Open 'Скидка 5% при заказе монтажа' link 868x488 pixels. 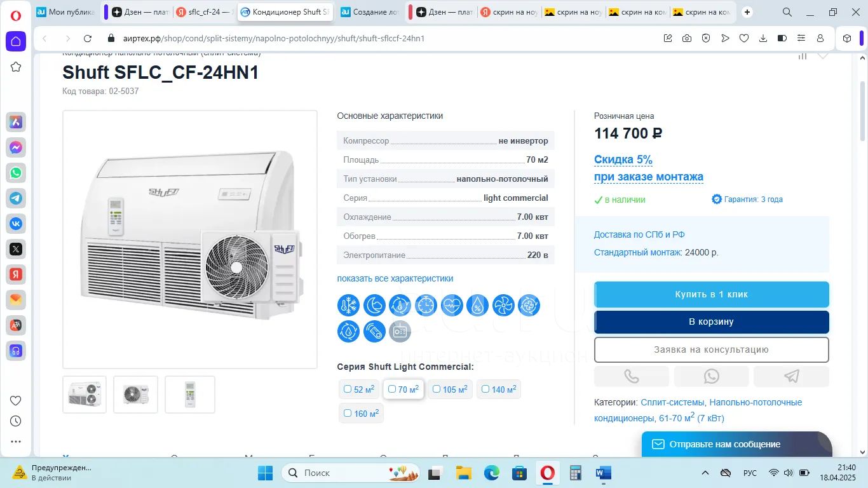pos(649,168)
